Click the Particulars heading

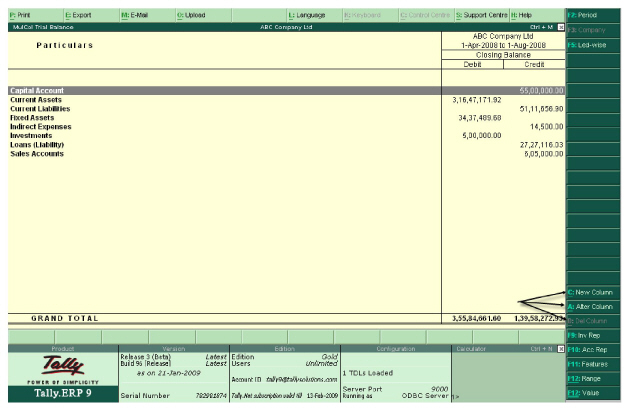click(65, 45)
